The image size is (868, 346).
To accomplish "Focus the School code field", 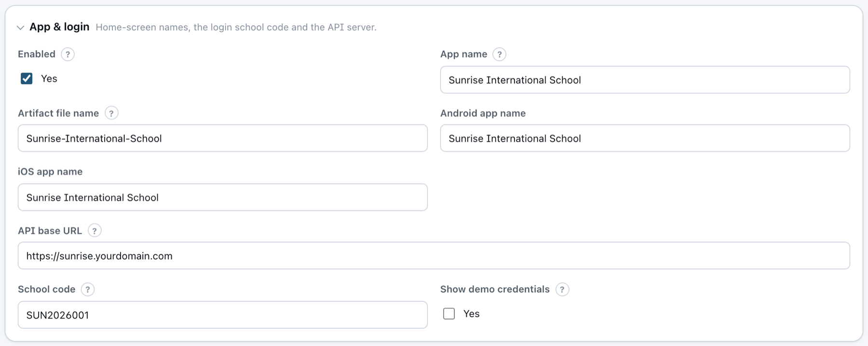I will click(x=223, y=315).
